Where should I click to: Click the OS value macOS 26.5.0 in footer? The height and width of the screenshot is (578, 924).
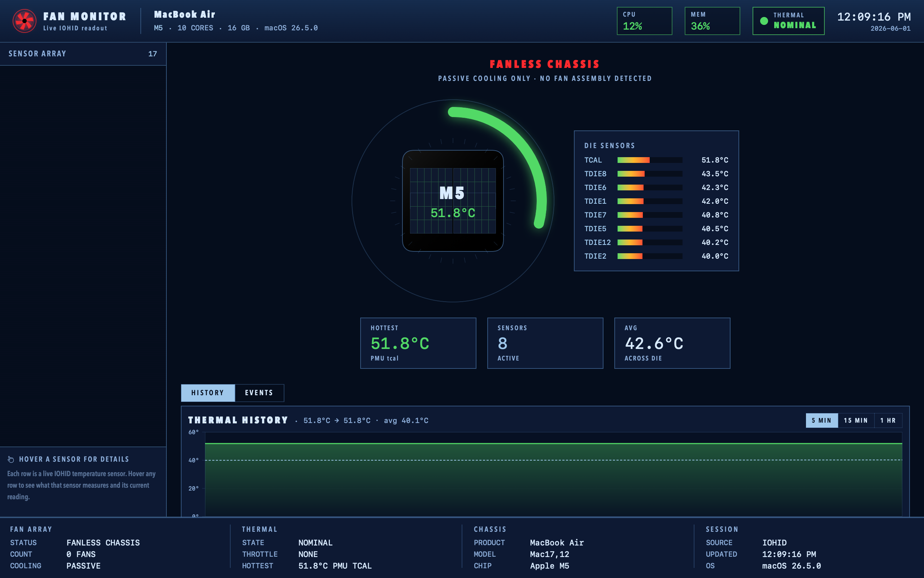coord(792,566)
